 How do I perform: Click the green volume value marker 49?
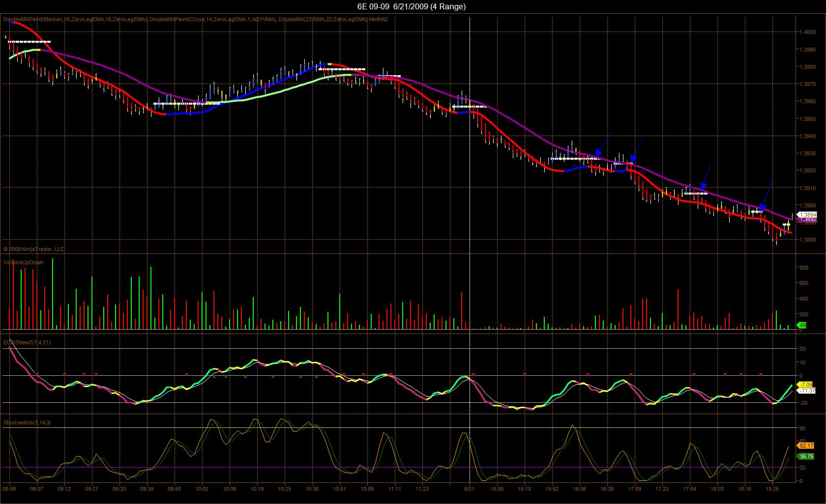[802, 325]
